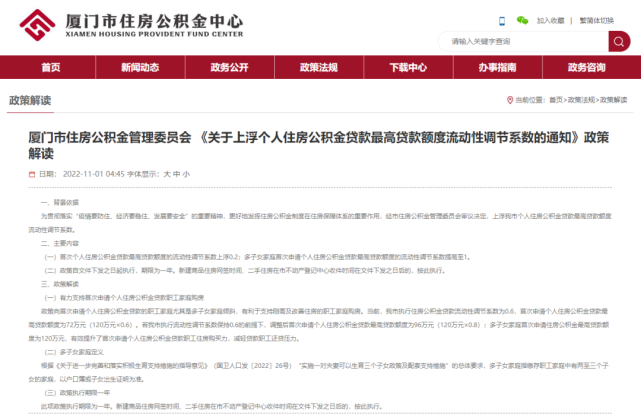Open the 新闻动态 navigation menu

coord(140,67)
